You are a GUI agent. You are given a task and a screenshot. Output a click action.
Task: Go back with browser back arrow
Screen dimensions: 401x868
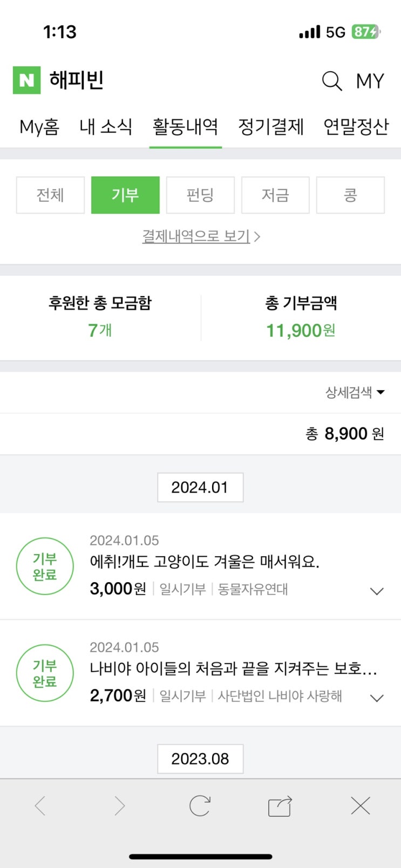[x=40, y=807]
